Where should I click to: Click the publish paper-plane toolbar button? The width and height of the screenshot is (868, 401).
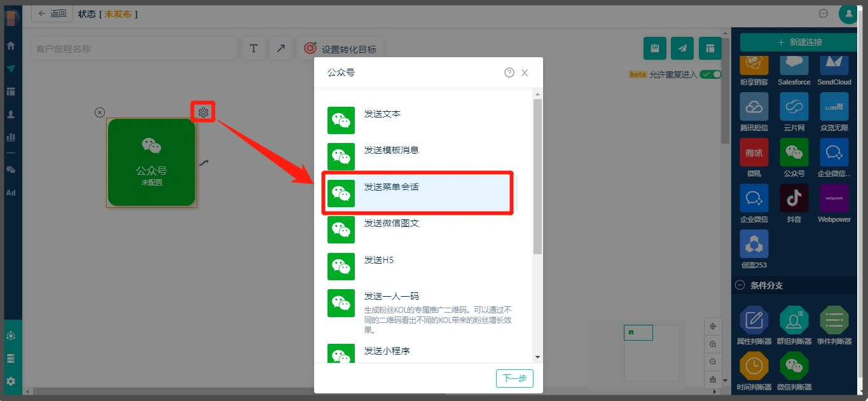pyautogui.click(x=682, y=48)
